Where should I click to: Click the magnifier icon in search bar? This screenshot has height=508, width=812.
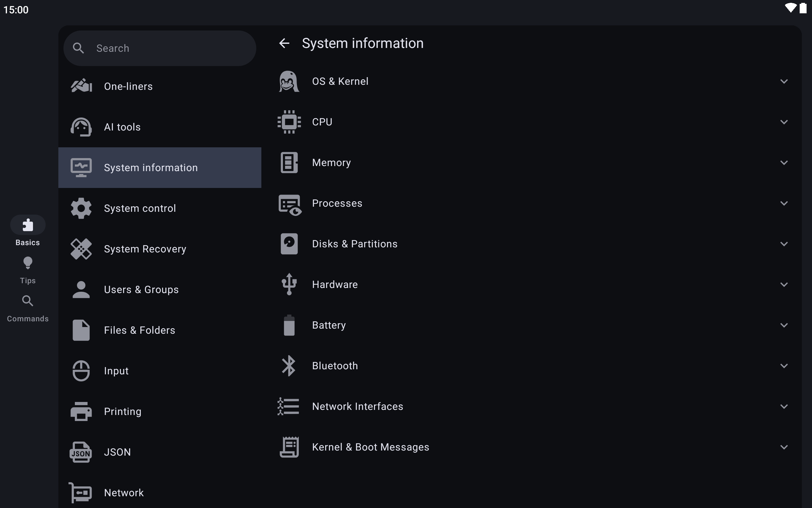tap(79, 48)
